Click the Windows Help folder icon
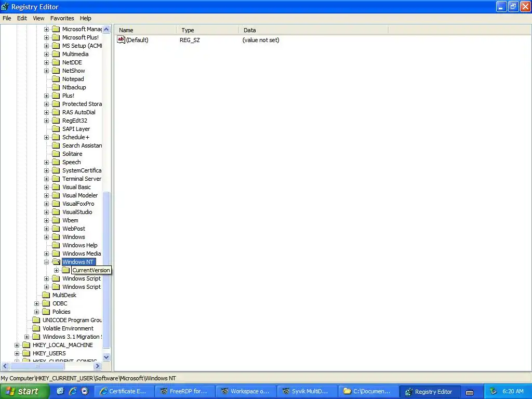Image resolution: width=532 pixels, height=399 pixels. pos(56,245)
